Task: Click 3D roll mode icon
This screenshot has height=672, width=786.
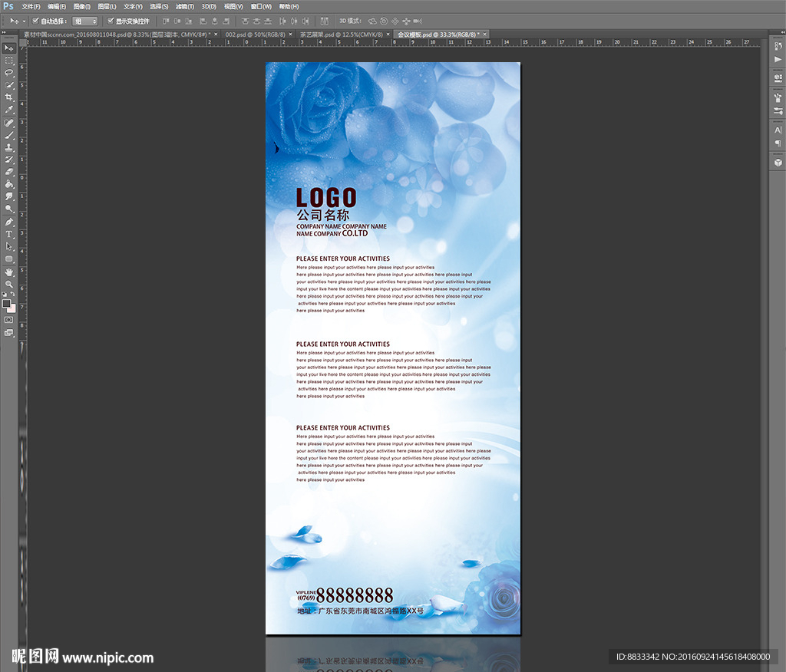Action: pos(384,21)
